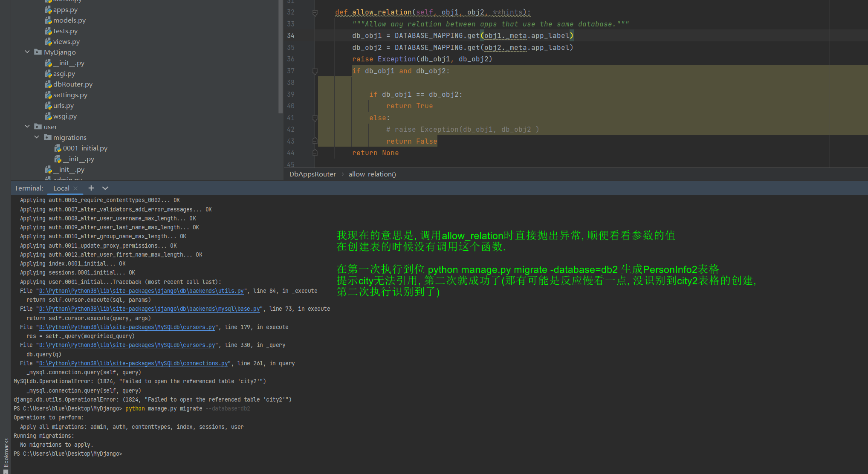Click terminal prompt at last line
The image size is (868, 474).
68,454
